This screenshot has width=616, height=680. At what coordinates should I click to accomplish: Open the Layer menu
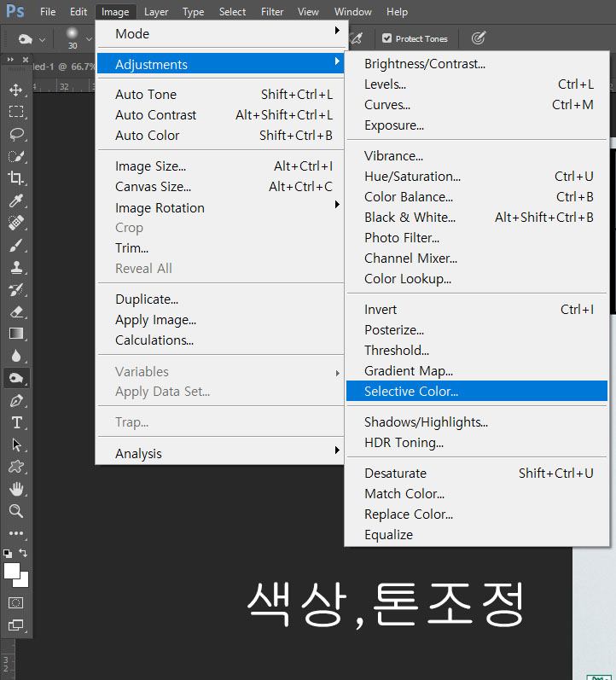[x=156, y=12]
